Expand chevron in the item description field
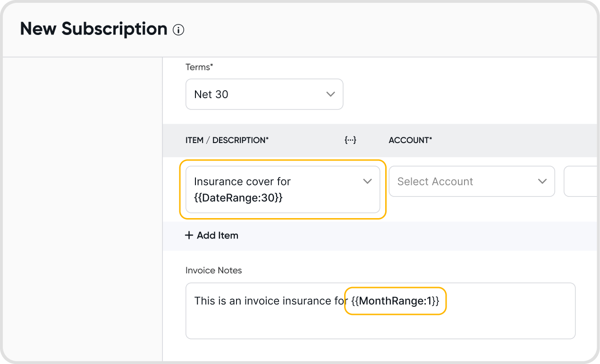Viewport: 600px width, 364px height. coord(367,182)
